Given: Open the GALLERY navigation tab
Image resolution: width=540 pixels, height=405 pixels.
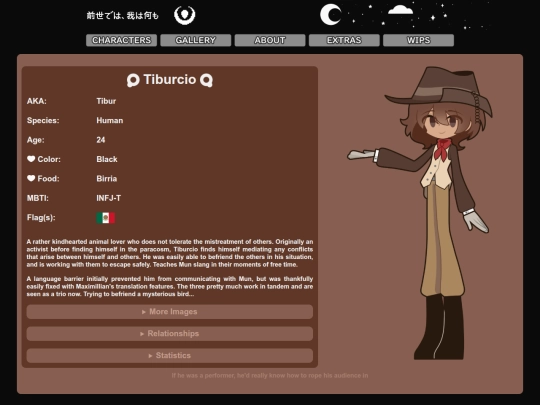Looking at the screenshot, I should 196,40.
